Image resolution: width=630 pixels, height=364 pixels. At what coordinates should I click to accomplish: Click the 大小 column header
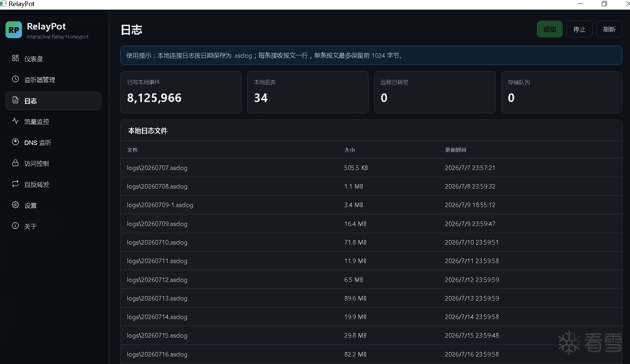click(x=350, y=150)
